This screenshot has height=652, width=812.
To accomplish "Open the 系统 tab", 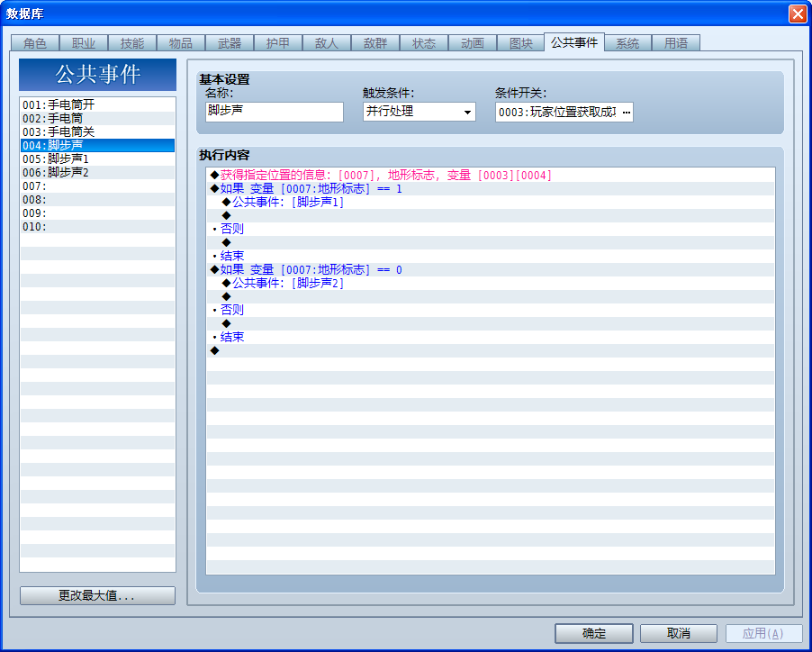I will click(x=628, y=43).
